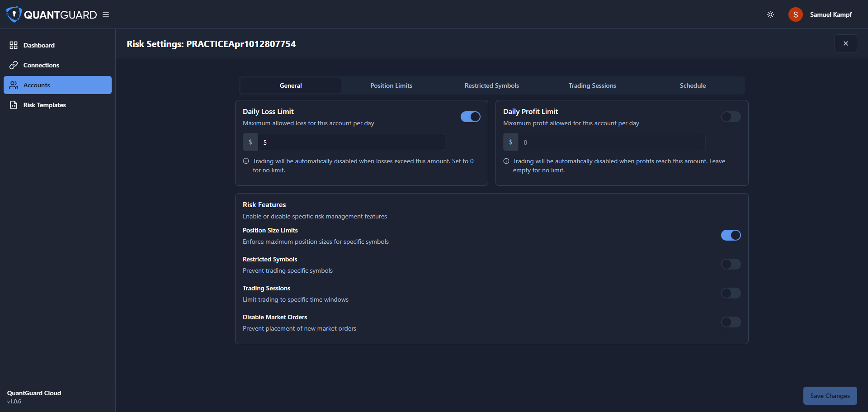
Task: Disable the Daily Loss Limit toggle
Action: click(x=470, y=117)
